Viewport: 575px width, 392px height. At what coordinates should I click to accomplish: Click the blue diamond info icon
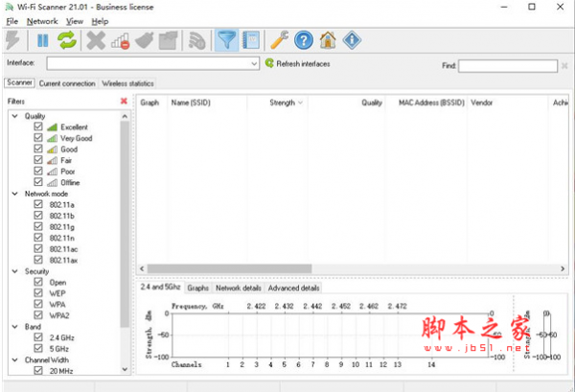pyautogui.click(x=352, y=40)
